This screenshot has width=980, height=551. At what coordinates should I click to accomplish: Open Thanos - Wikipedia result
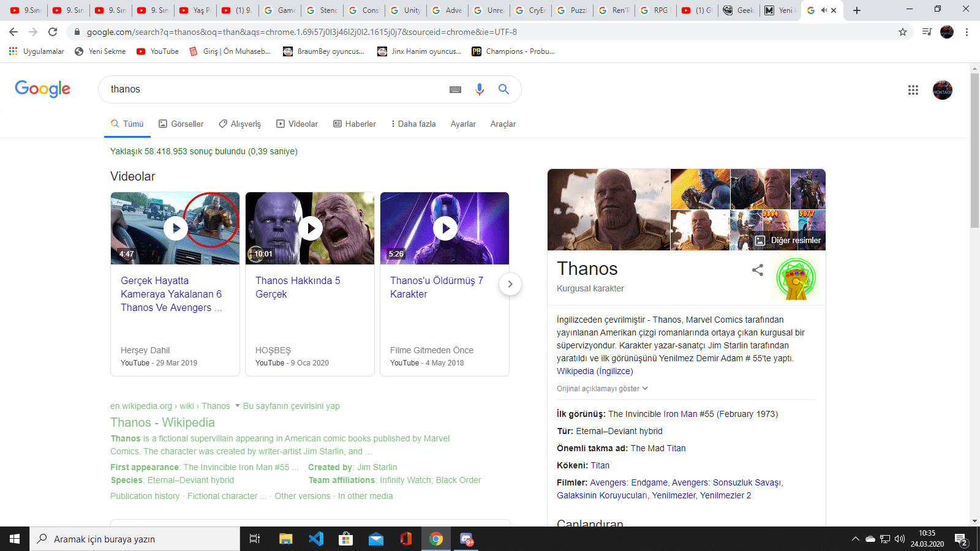pyautogui.click(x=162, y=422)
